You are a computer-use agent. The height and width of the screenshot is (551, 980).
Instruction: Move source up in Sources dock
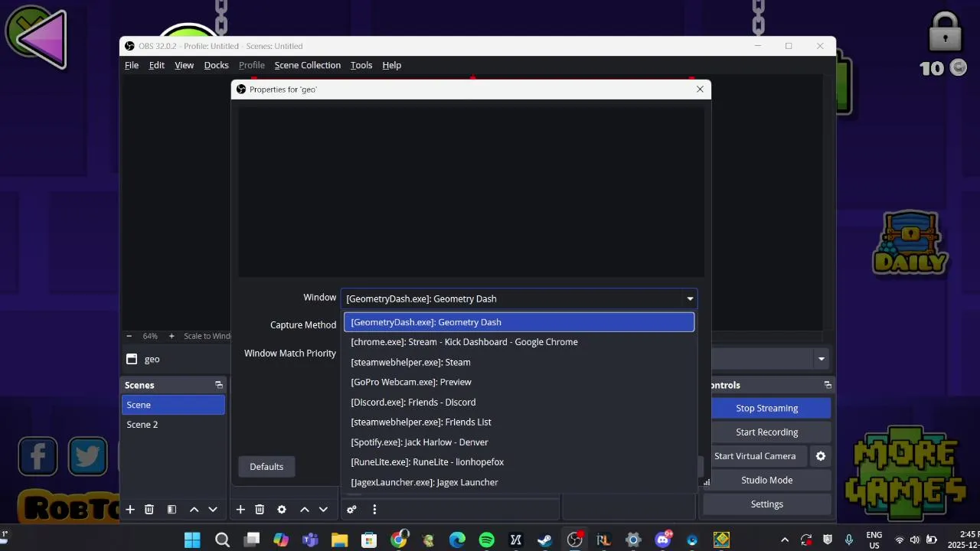point(304,510)
